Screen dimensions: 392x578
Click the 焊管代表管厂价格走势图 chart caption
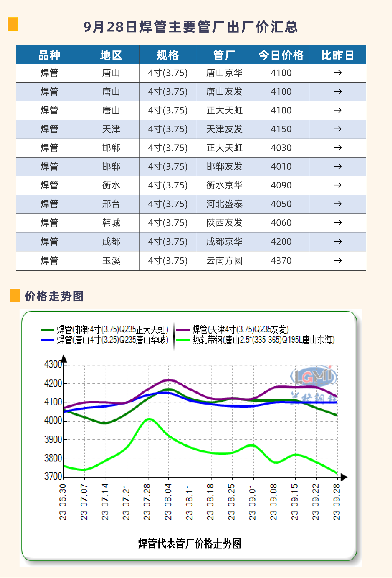click(190, 544)
